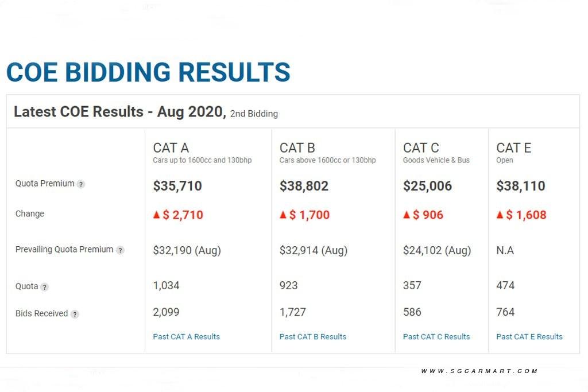View Past CAT C Results
This screenshot has width=588, height=392.
(x=436, y=337)
